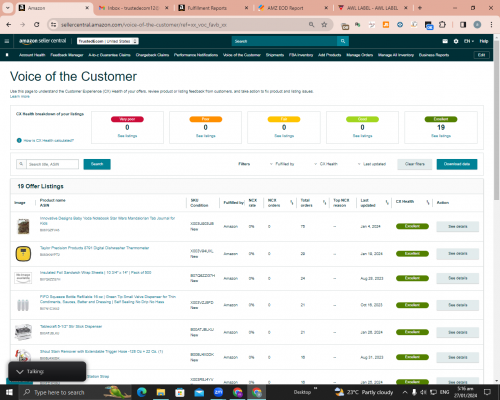Image resolution: width=500 pixels, height=400 pixels.
Task: Click the Seller Central search magnifier button
Action: pyautogui.click(x=343, y=41)
